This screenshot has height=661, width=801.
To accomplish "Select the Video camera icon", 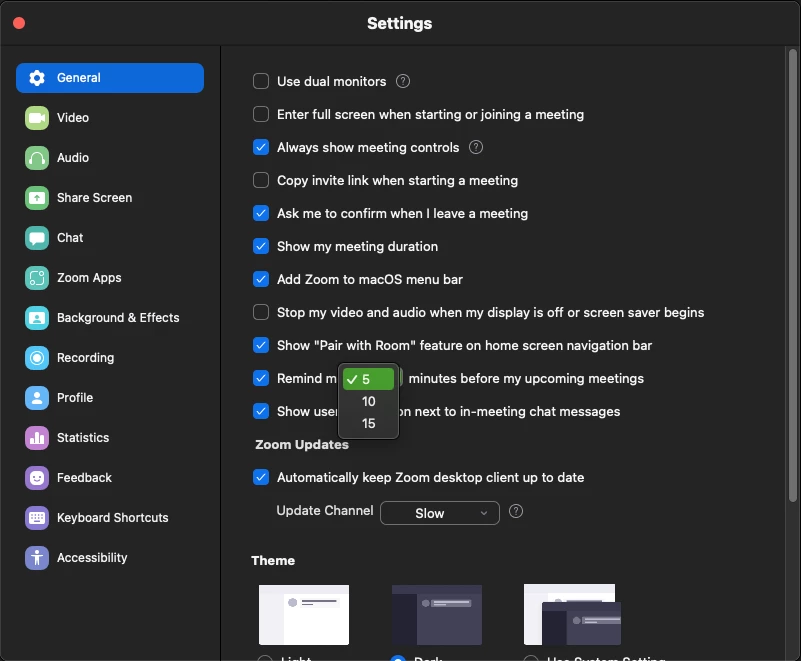I will [37, 118].
